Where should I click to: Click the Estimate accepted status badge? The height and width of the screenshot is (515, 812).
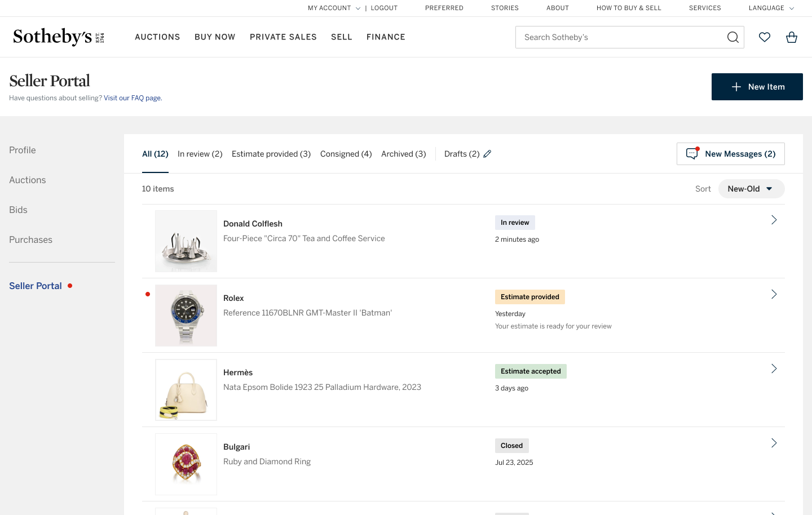point(531,371)
